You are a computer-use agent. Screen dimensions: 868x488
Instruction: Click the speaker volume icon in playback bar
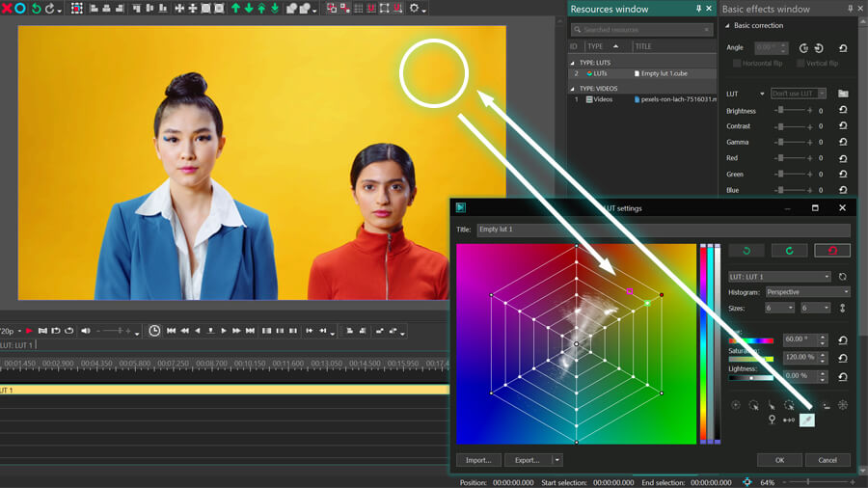click(x=85, y=331)
